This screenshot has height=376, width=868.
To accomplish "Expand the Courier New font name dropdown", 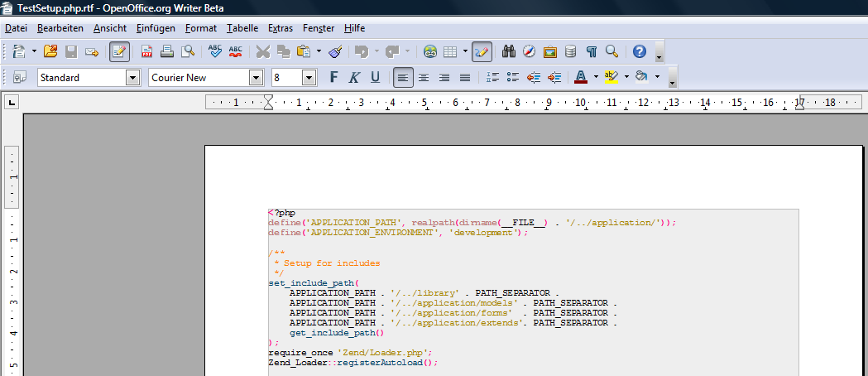I will [257, 78].
